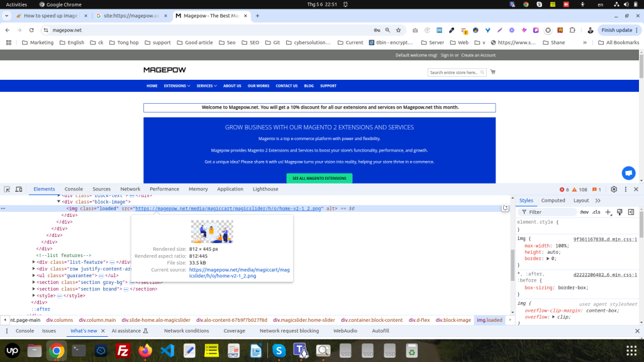The width and height of the screenshot is (644, 362).
Task: Open the DevTools drawer three-dot menu
Action: pyautogui.click(x=6, y=331)
